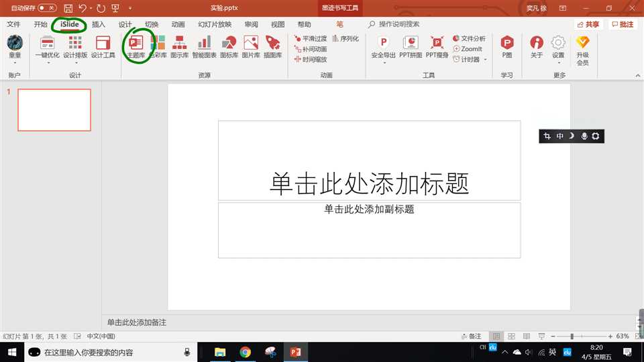Open the P圈 learning community

(x=507, y=47)
